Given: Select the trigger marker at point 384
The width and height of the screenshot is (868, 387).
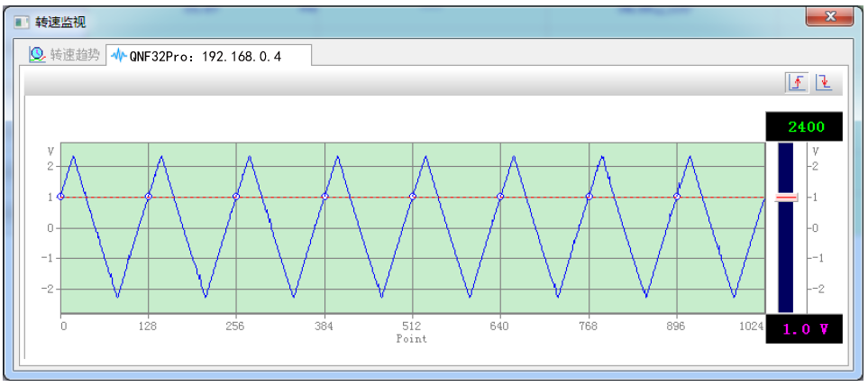Looking at the screenshot, I should point(324,197).
